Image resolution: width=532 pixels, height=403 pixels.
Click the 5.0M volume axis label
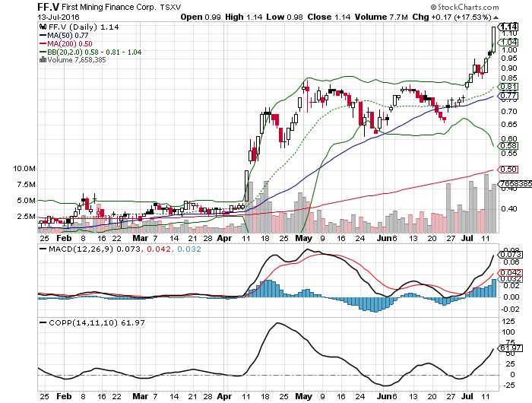coord(26,201)
